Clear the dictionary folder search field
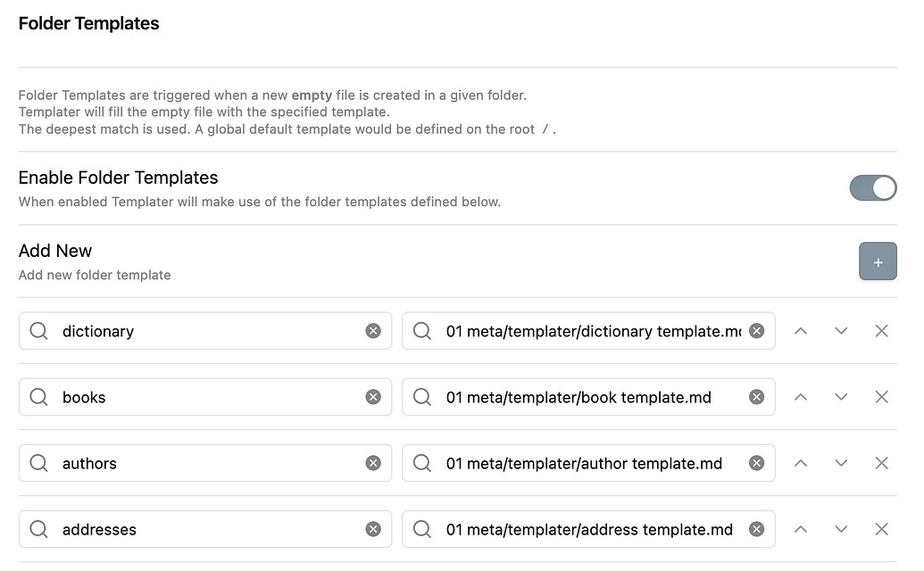 coord(373,330)
